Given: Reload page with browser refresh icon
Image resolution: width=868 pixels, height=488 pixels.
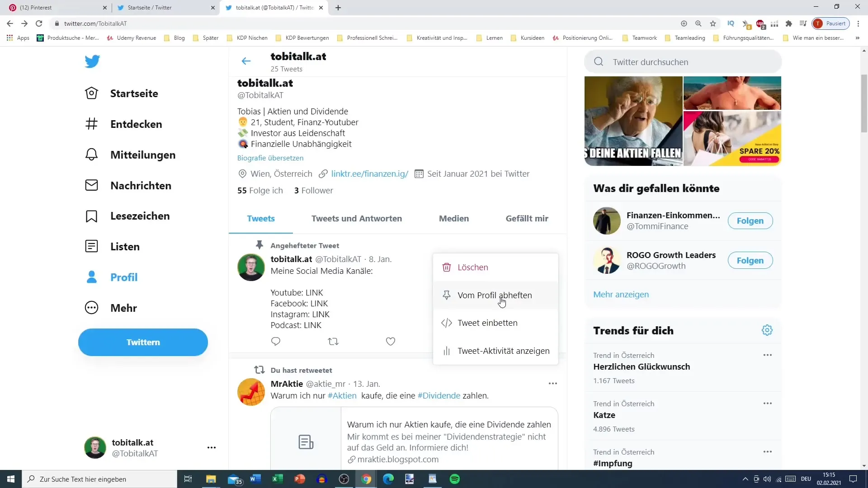Looking at the screenshot, I should click(39, 23).
